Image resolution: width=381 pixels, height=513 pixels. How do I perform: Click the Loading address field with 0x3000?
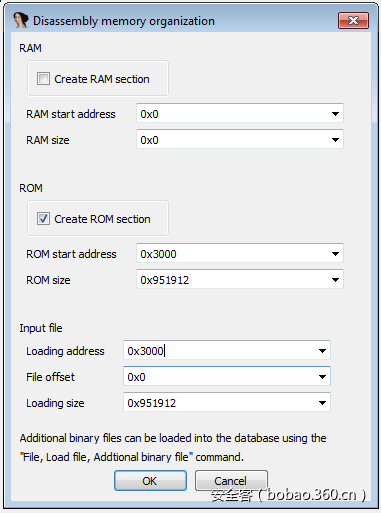[227, 351]
